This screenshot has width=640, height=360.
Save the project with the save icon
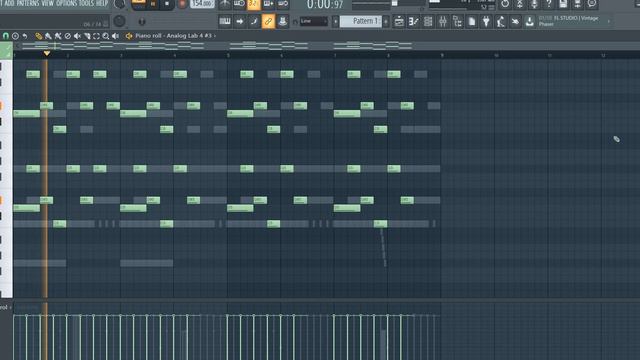click(563, 4)
